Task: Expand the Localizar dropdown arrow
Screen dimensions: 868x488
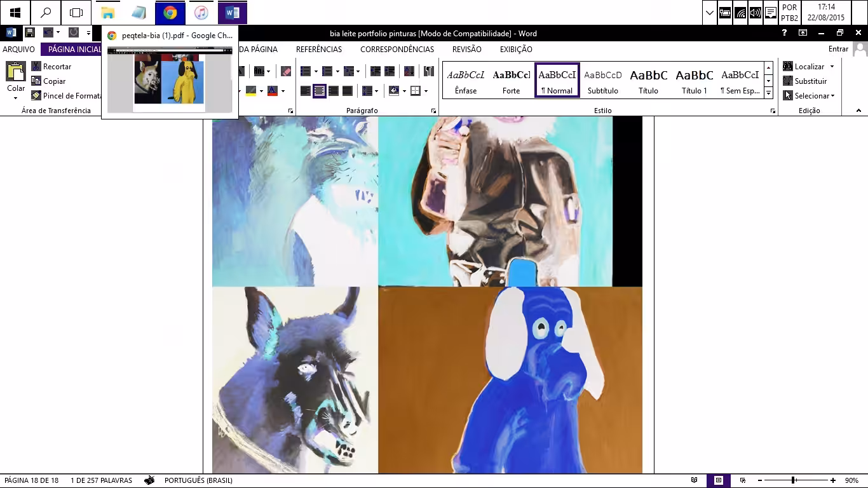Action: (x=832, y=67)
